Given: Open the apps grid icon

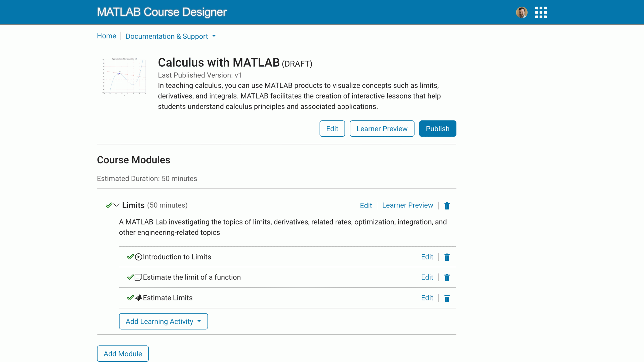Looking at the screenshot, I should point(541,12).
